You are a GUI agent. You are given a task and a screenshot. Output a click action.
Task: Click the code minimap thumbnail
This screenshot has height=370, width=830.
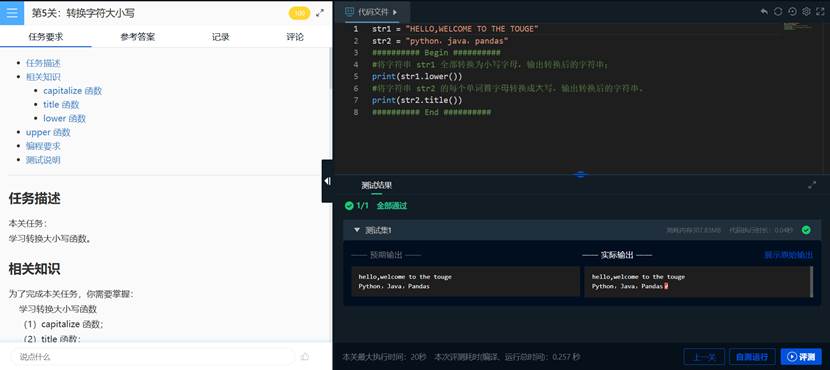[797, 26]
